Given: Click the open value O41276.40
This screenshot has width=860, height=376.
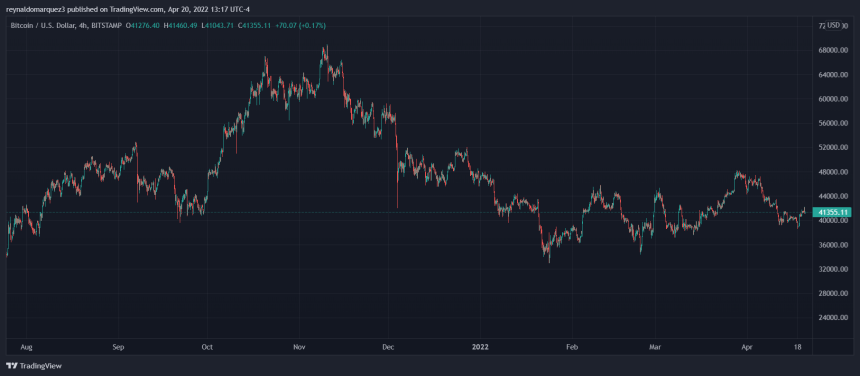Looking at the screenshot, I should click(143, 25).
